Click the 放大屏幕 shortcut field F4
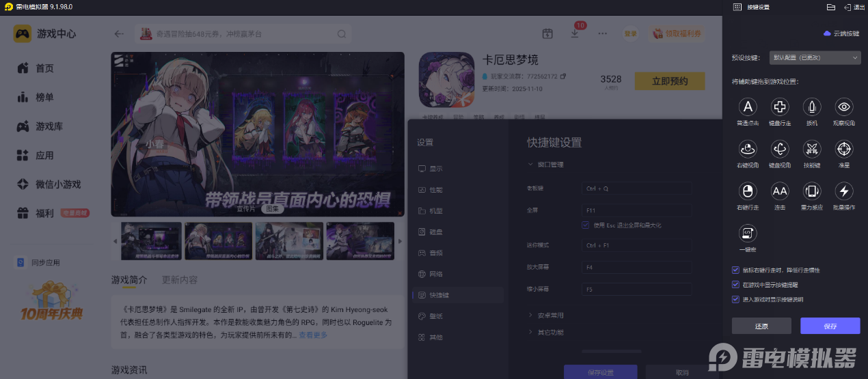The height and width of the screenshot is (379, 868). coord(636,268)
